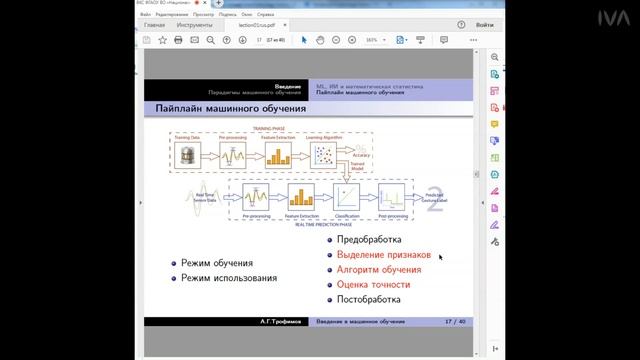The height and width of the screenshot is (360, 640).
Task: Switch to the Главная tab
Action: click(x=154, y=25)
